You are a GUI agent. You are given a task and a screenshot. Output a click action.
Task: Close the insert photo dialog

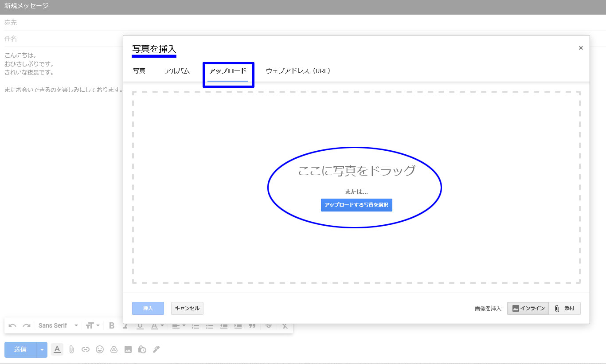click(581, 48)
